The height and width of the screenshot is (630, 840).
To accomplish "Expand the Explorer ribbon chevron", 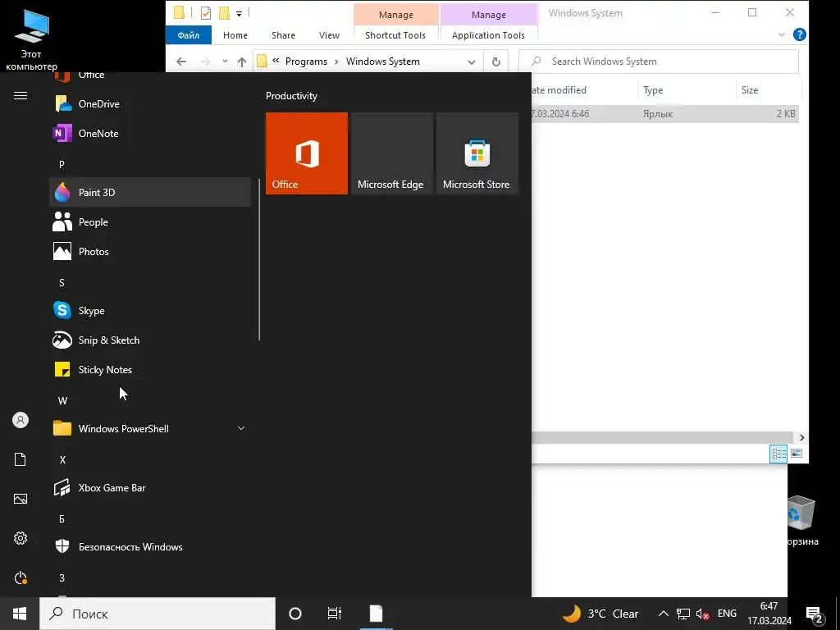I will pyautogui.click(x=782, y=34).
